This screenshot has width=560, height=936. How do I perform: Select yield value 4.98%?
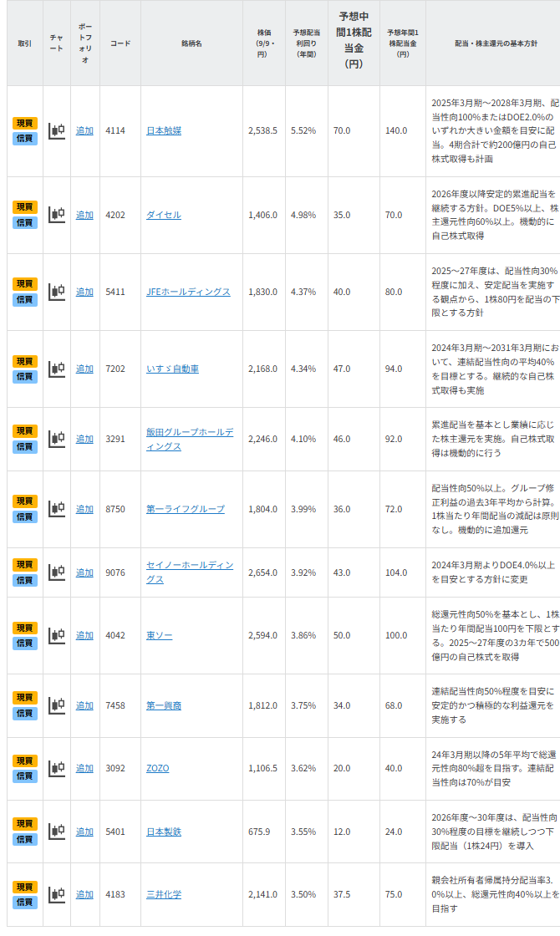[x=304, y=215]
